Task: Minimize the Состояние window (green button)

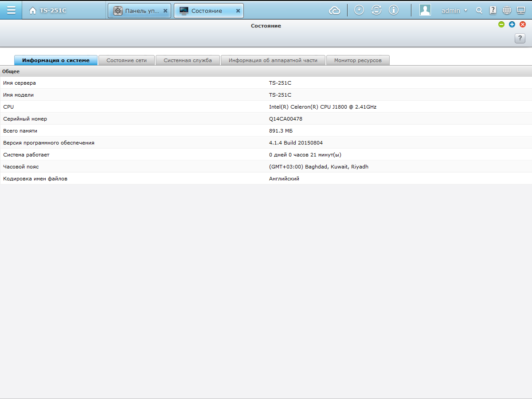Action: click(501, 24)
